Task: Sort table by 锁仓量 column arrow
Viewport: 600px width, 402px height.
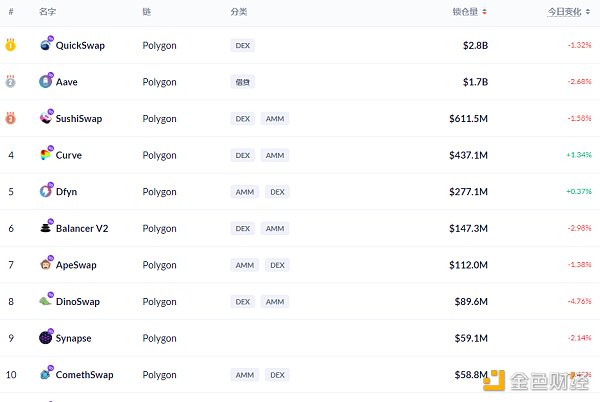Action: 485,12
